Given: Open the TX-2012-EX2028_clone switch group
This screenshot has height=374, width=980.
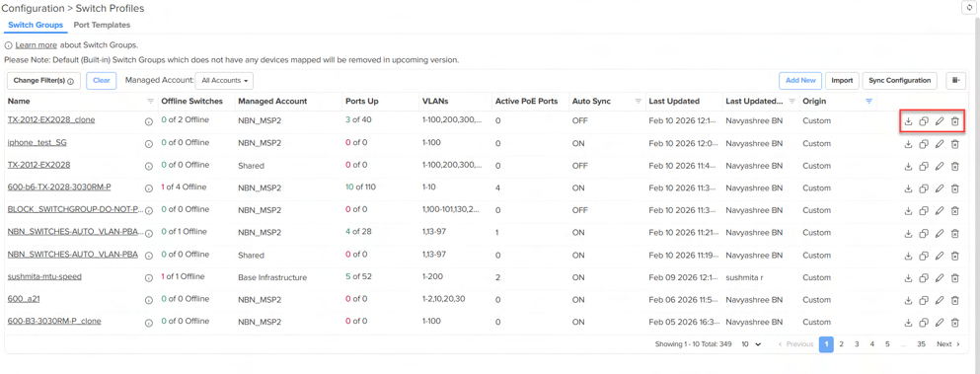Looking at the screenshot, I should [x=51, y=119].
